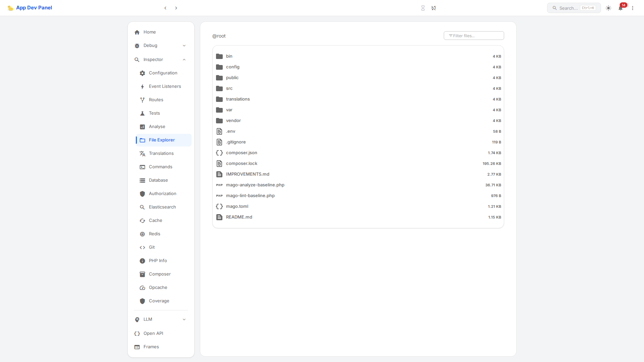
Task: Open the Git panel from the sidebar
Action: point(152,247)
